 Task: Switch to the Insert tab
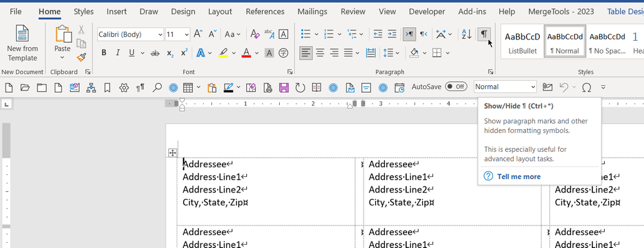click(x=117, y=12)
